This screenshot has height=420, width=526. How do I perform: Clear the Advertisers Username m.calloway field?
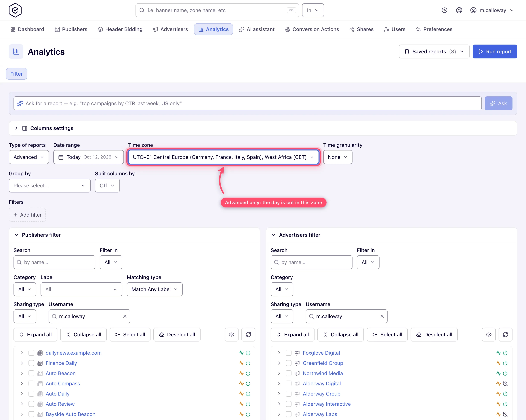coord(382,316)
